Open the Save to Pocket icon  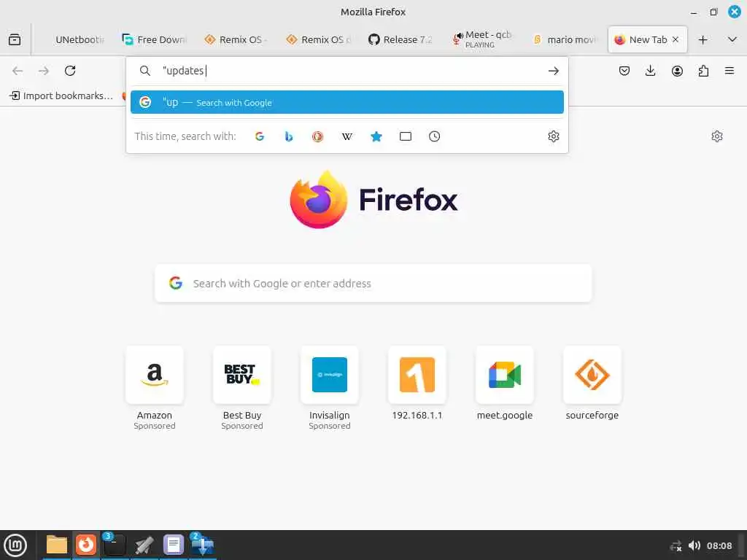(624, 71)
